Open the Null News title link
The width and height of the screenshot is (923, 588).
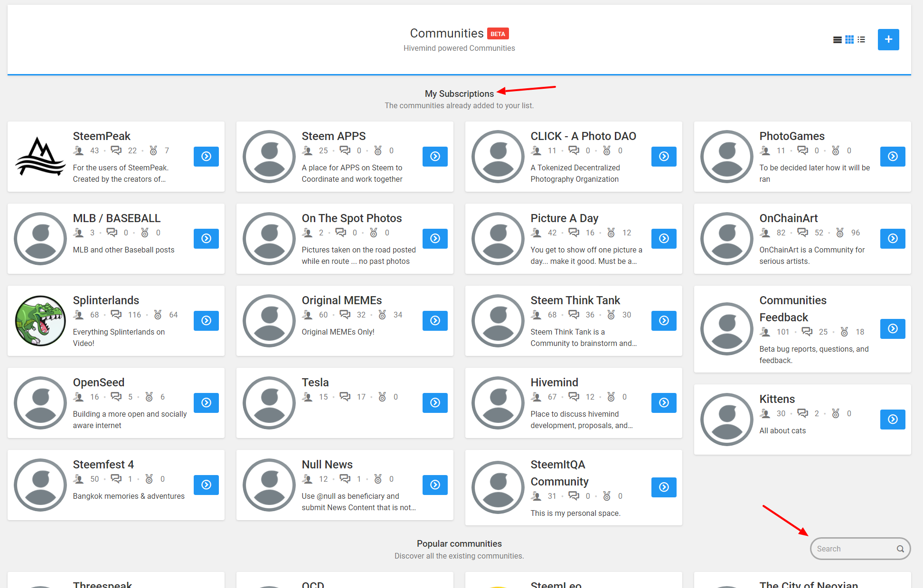[x=327, y=465]
